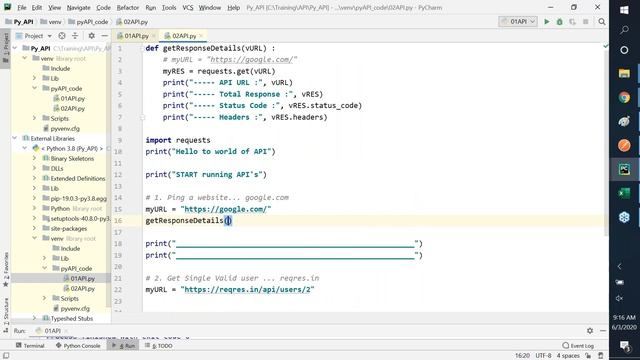Click 16:20 line position indicator
The image size is (640, 360).
(522, 356)
